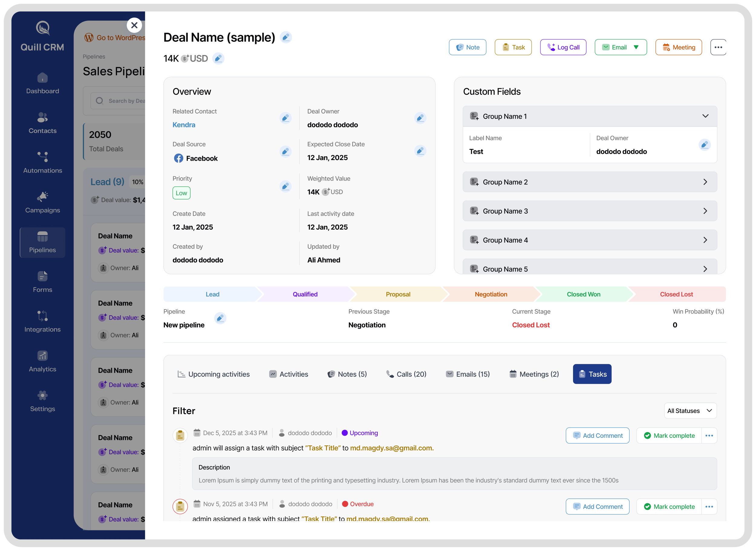The image size is (756, 551).
Task: Edit the pipeline with pencil icon
Action: [220, 318]
